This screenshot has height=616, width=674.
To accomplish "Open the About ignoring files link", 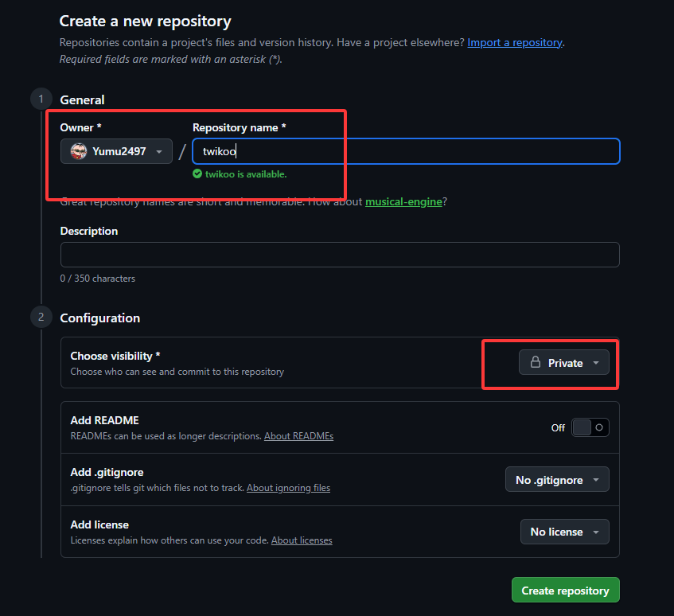I will [288, 488].
